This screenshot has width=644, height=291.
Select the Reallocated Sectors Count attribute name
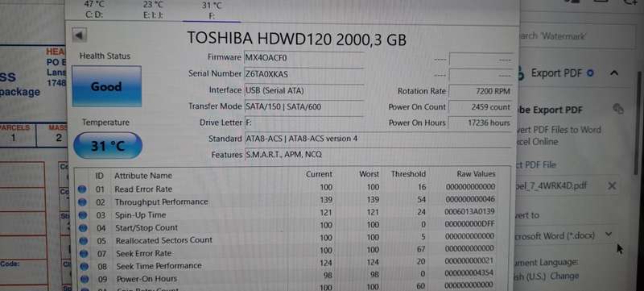[164, 240]
